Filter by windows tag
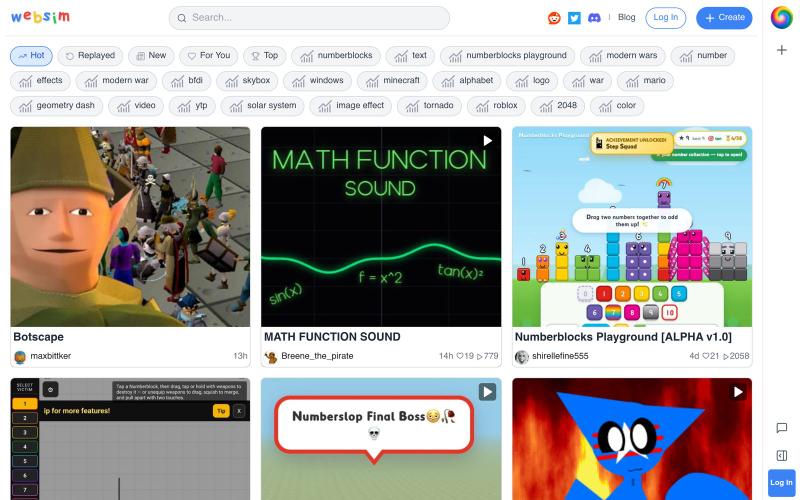Image resolution: width=800 pixels, height=500 pixels. click(317, 81)
